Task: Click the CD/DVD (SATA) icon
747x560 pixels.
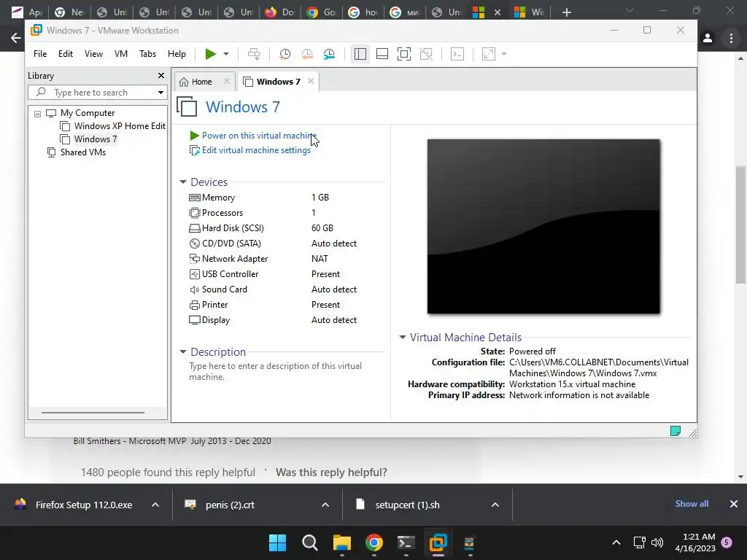Action: coord(194,244)
